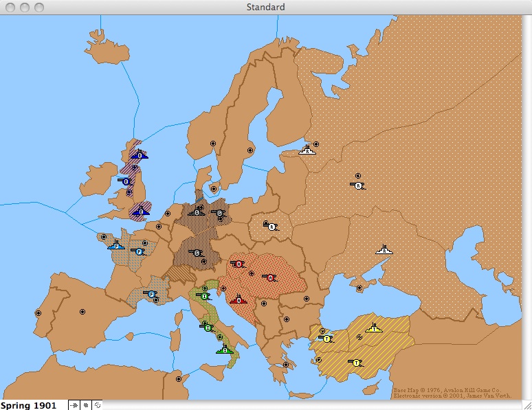This screenshot has width=532, height=410.
Task: Click the Greece supply center dot
Action: 286,365
